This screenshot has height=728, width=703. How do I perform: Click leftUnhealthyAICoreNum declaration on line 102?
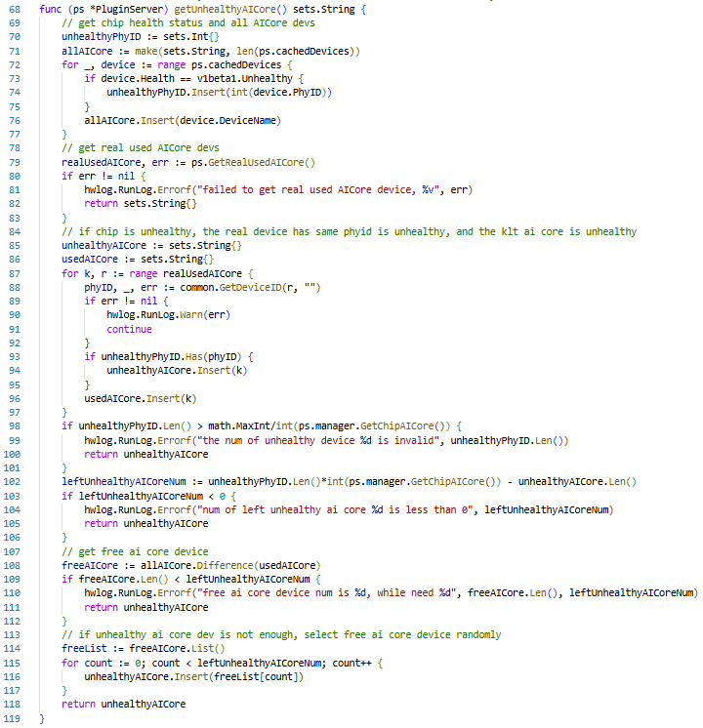124,482
